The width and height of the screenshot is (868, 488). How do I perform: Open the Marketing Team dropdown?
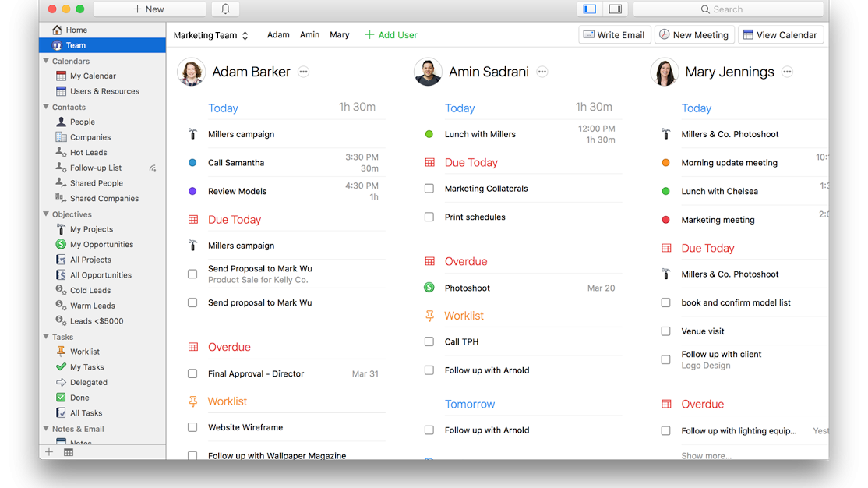click(x=210, y=35)
